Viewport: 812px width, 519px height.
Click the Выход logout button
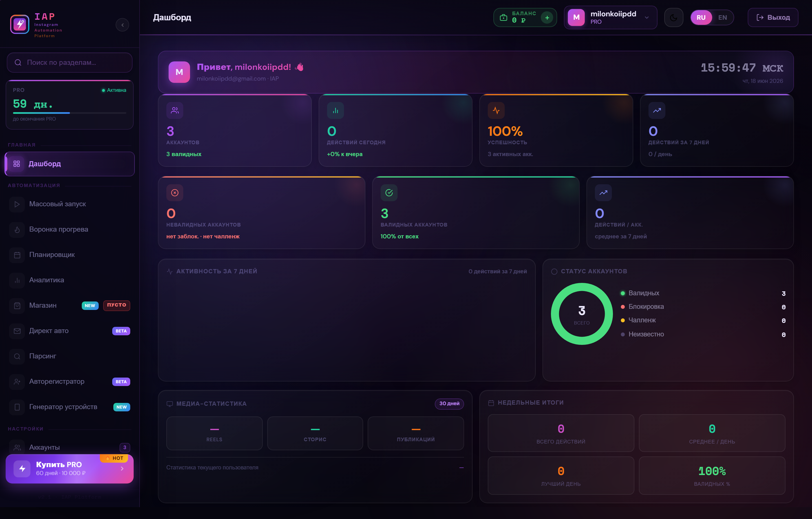(773, 17)
